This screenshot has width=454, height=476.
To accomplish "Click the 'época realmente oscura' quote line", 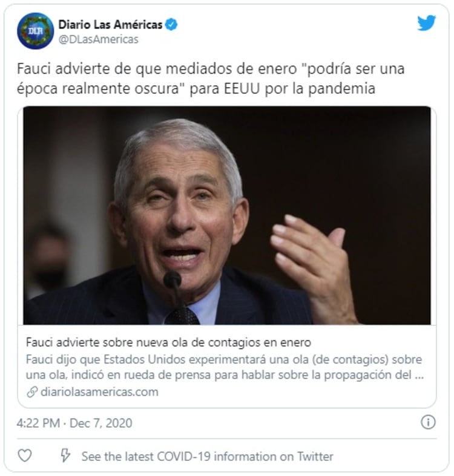I will tap(196, 89).
